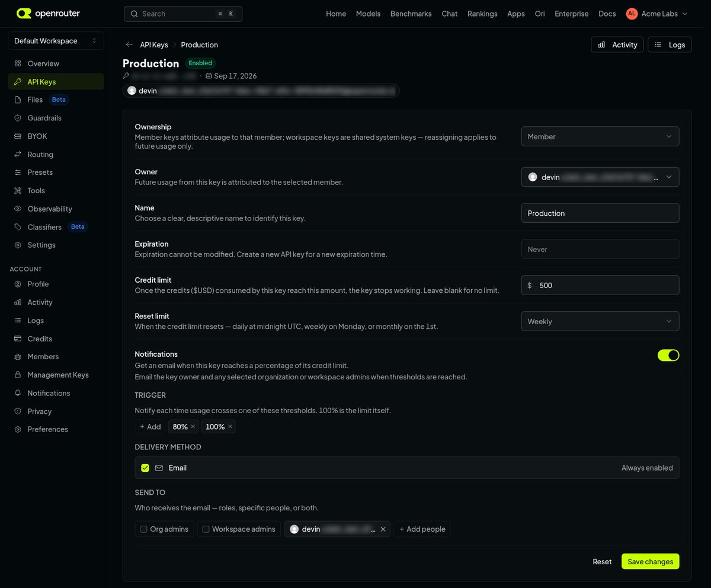711x588 pixels.
Task: Click Add to add a threshold
Action: 150,427
